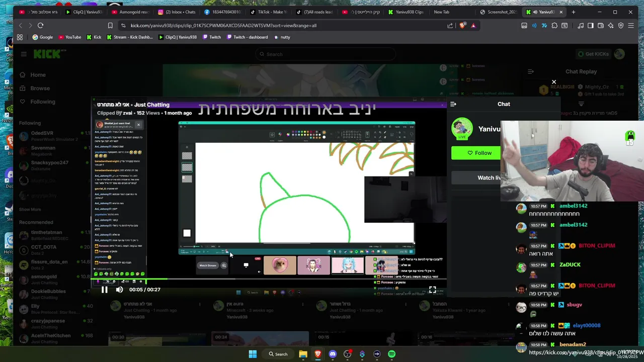Screen dimensions: 644x362
Task: Open Spotify from the taskbar
Action: tap(391, 354)
